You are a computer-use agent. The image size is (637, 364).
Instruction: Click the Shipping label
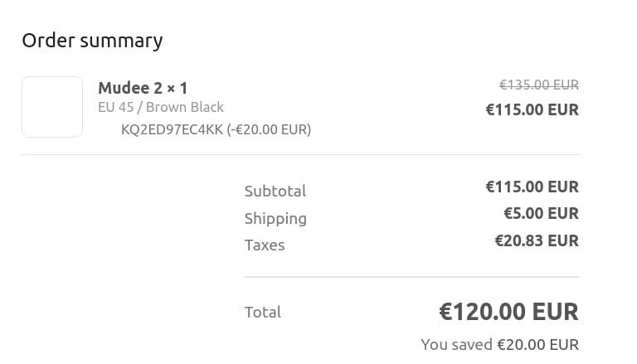click(275, 218)
